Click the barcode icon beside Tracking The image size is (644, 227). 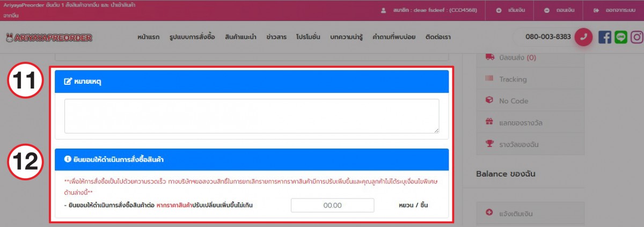pyautogui.click(x=489, y=79)
